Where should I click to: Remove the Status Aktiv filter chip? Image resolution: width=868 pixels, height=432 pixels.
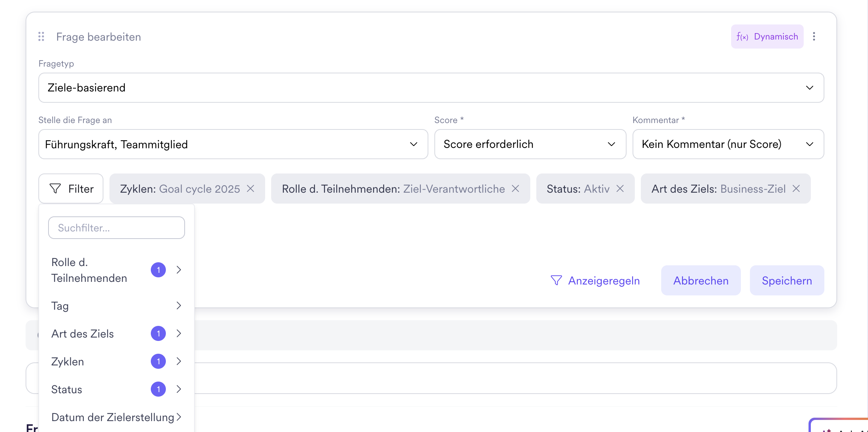[x=620, y=189]
